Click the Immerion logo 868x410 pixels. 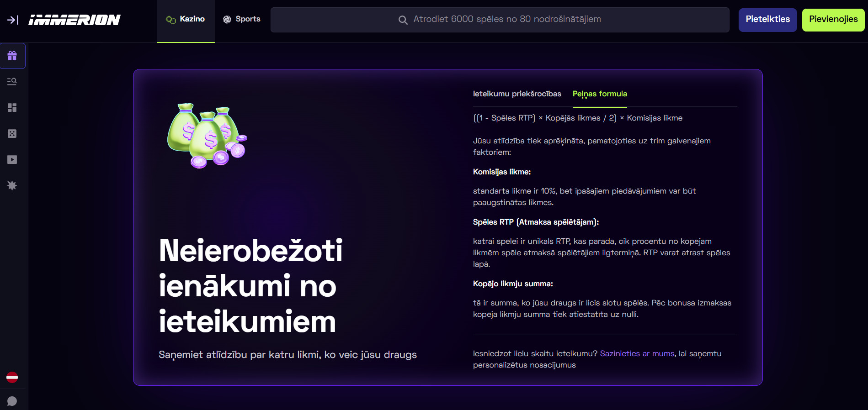pos(75,20)
